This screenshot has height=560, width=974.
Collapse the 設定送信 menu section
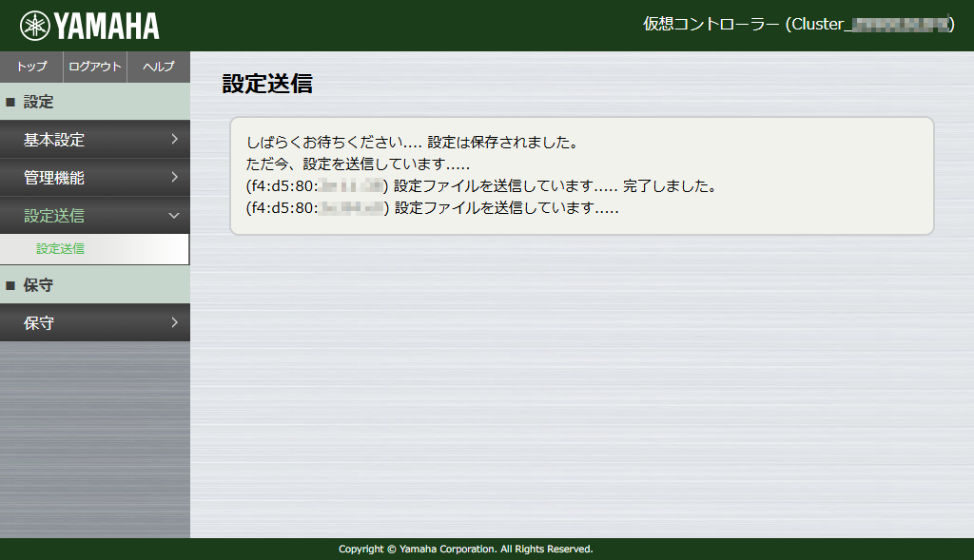pos(95,216)
